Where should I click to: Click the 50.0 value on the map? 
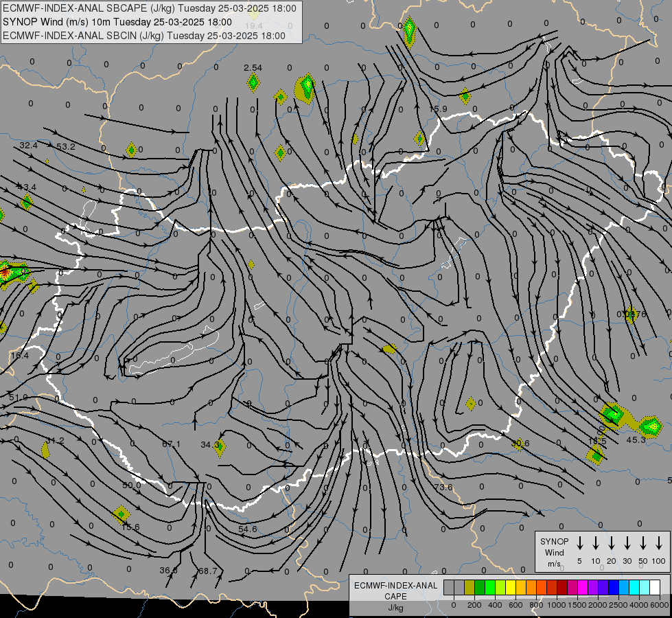pyautogui.click(x=132, y=485)
